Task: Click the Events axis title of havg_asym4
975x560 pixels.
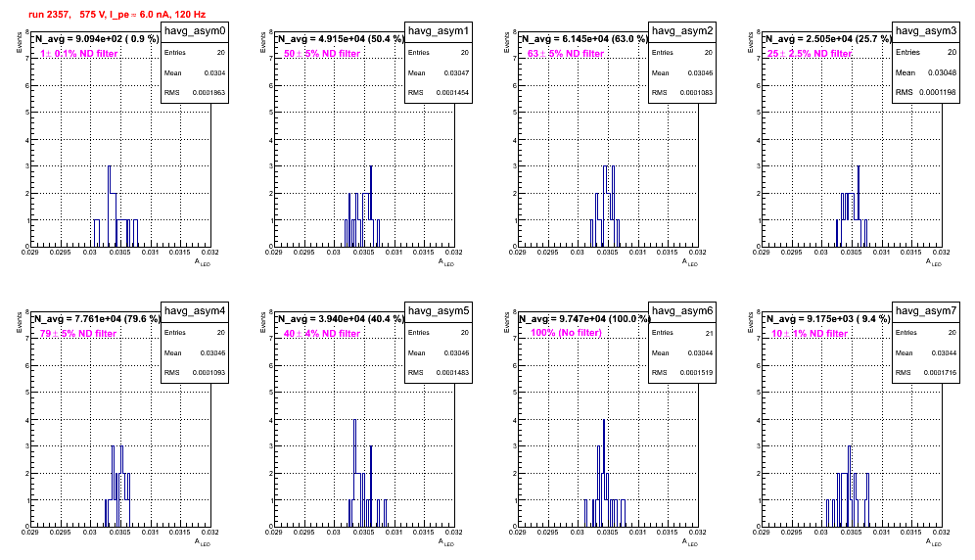Action: click(20, 321)
